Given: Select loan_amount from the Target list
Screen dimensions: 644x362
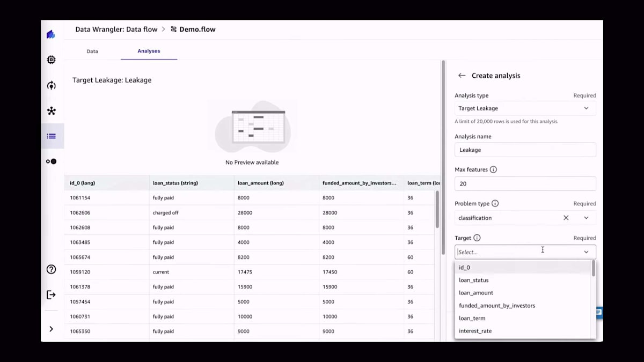Looking at the screenshot, I should (523, 293).
